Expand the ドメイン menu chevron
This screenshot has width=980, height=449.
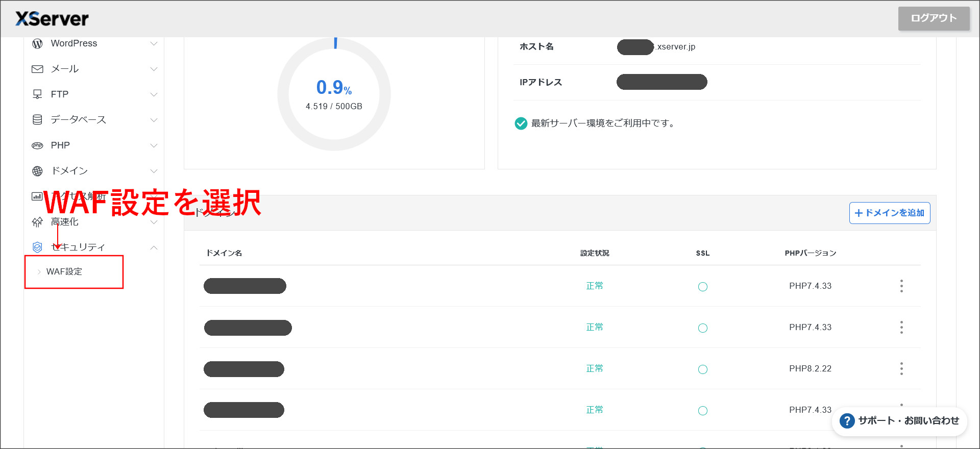pyautogui.click(x=154, y=171)
